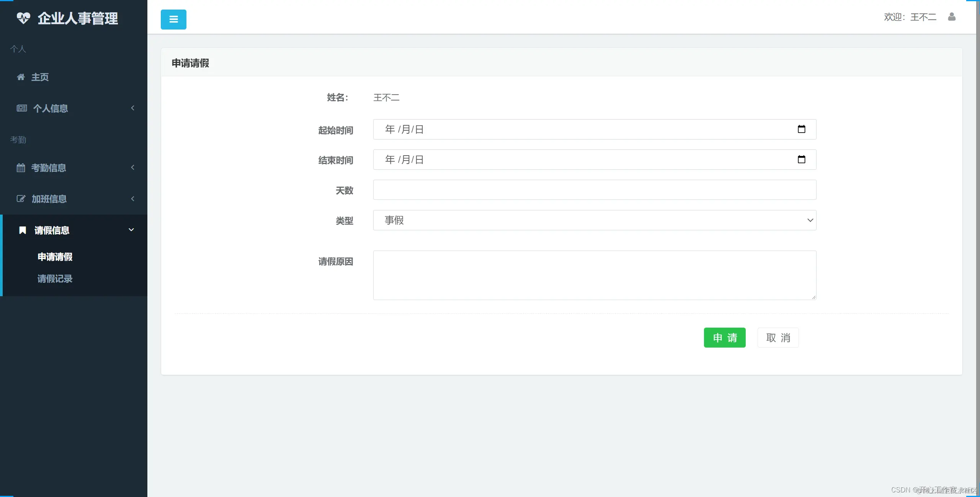Click the 取消 button

pyautogui.click(x=778, y=338)
